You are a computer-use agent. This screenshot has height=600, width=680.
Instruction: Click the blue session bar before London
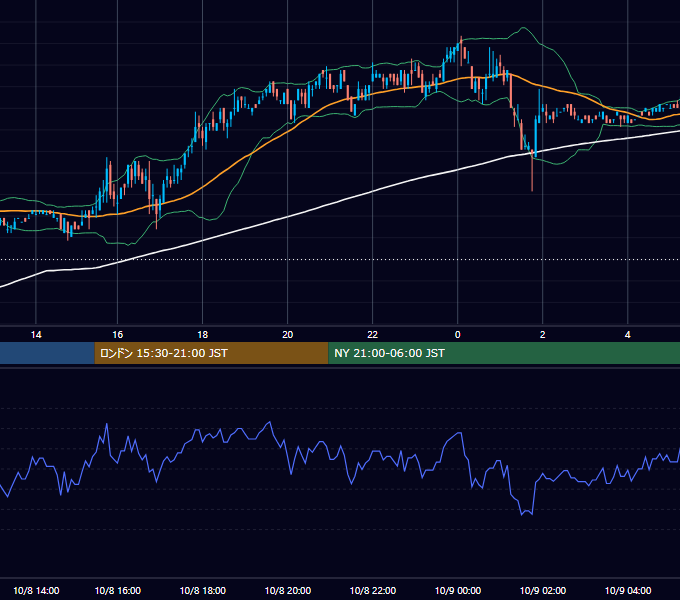click(47, 353)
